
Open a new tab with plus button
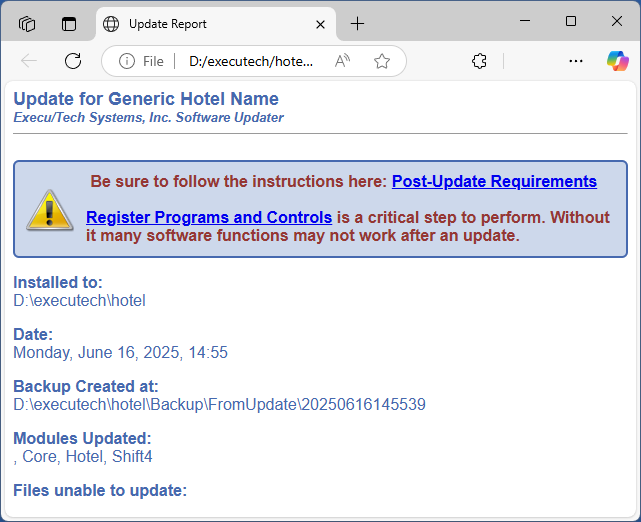(357, 24)
